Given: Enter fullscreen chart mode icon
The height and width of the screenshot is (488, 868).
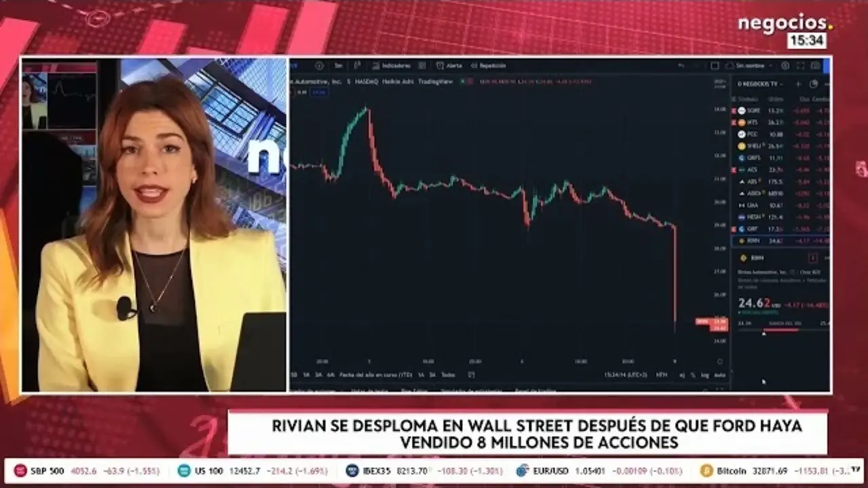Looking at the screenshot, I should [800, 66].
